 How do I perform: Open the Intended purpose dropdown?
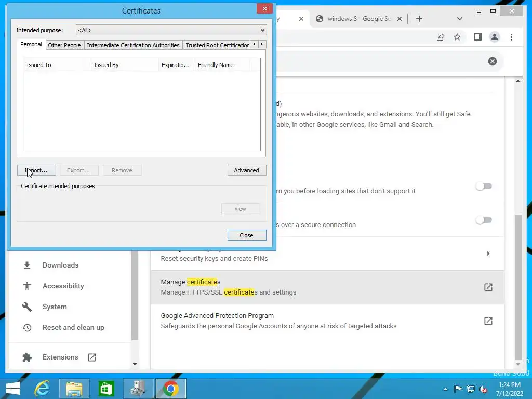pos(171,30)
